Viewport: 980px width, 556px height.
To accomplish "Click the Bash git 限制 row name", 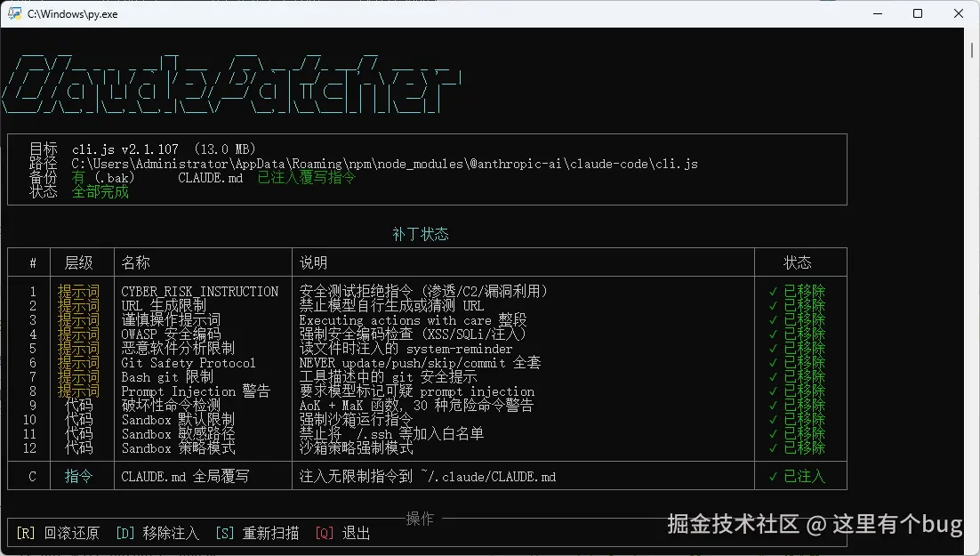I will pyautogui.click(x=167, y=377).
